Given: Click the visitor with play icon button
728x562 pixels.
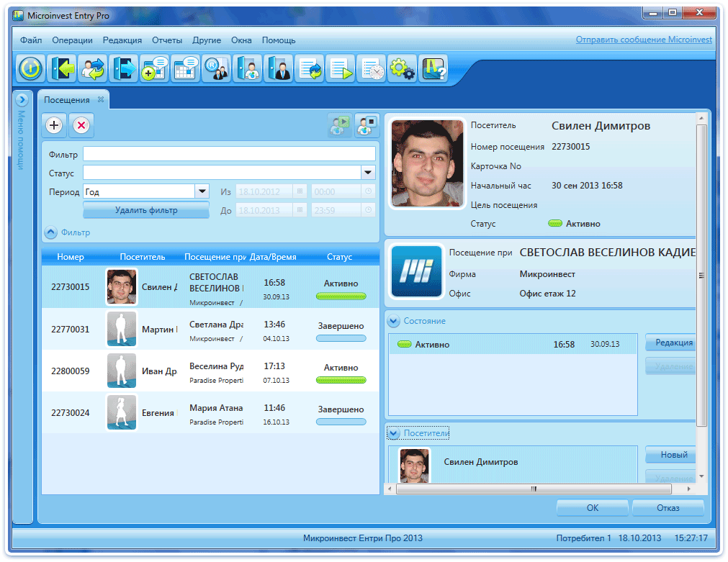Looking at the screenshot, I should click(x=339, y=125).
